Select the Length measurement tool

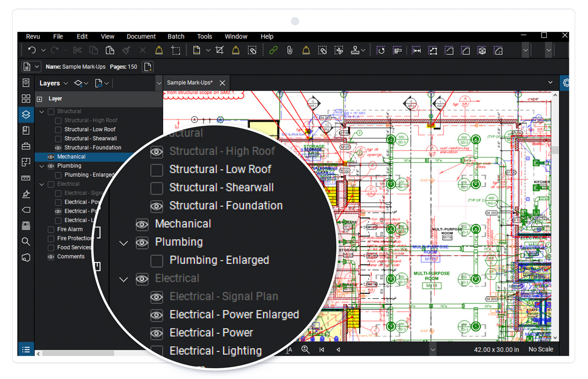tap(416, 50)
